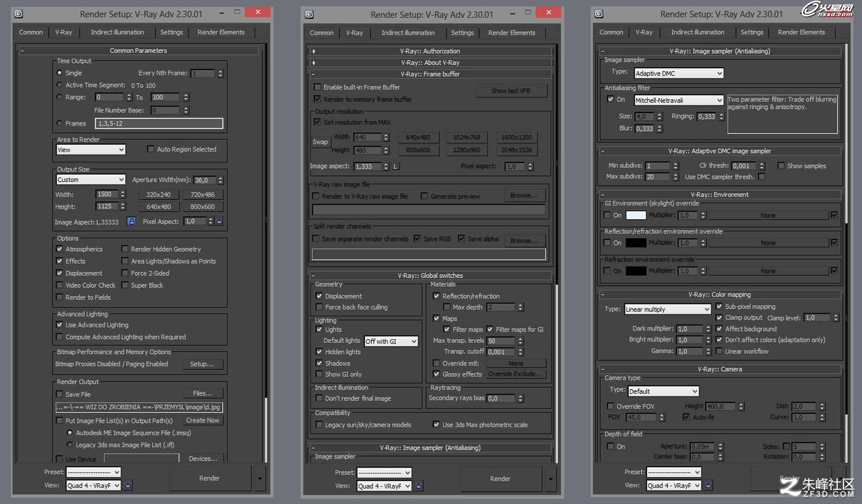
Task: Switch to Indirect illumination tab in left window
Action: click(117, 32)
